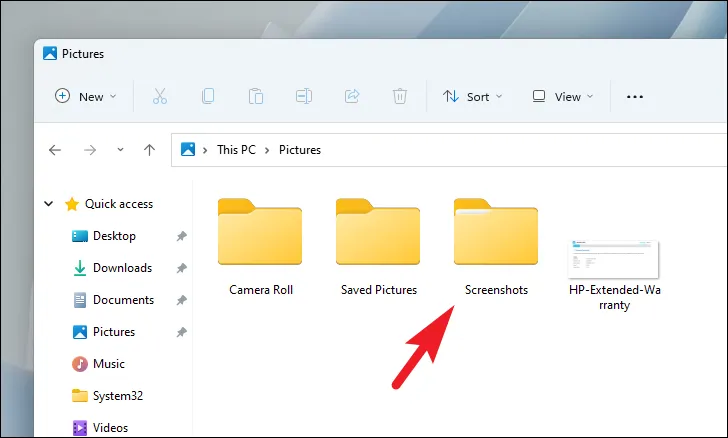Click the Copy icon in toolbar
The height and width of the screenshot is (438, 728).
[208, 96]
